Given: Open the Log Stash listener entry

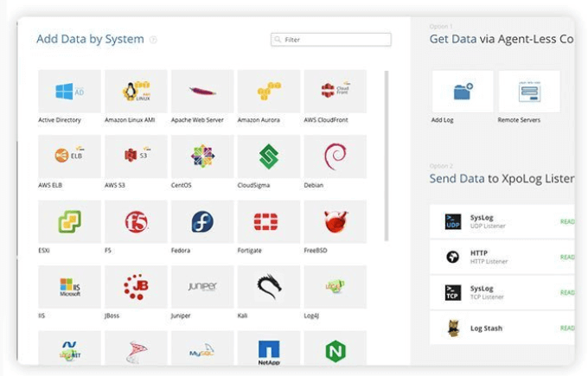Looking at the screenshot, I should coord(502,328).
